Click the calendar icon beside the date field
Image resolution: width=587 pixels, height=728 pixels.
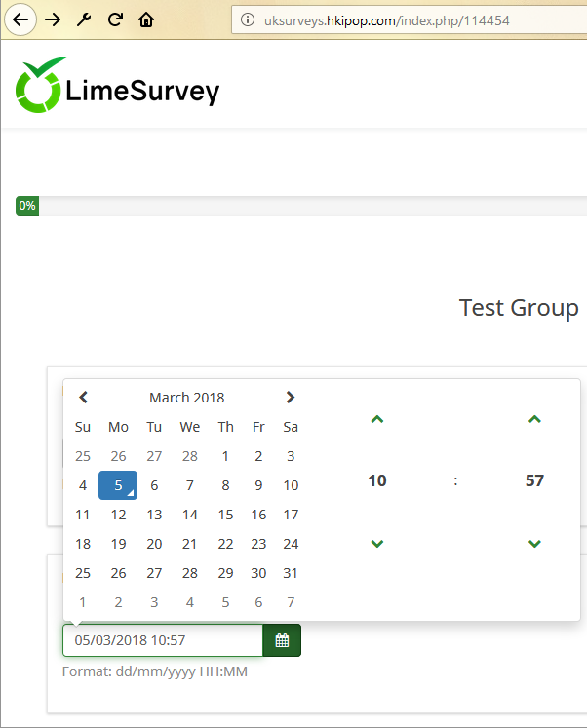282,640
